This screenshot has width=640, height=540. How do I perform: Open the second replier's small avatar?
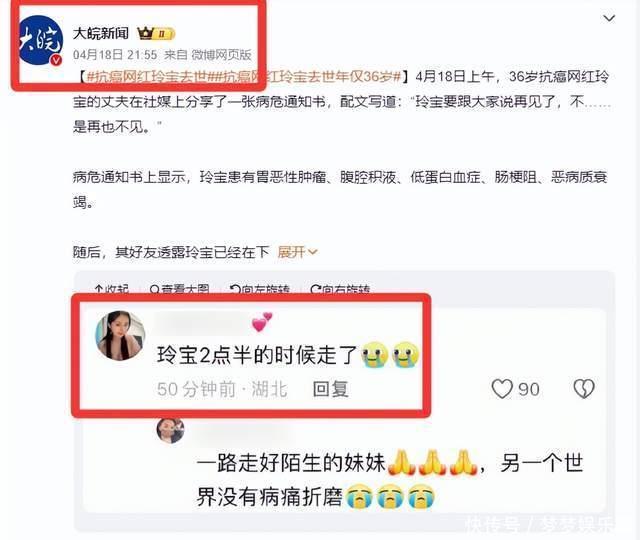coord(171,430)
